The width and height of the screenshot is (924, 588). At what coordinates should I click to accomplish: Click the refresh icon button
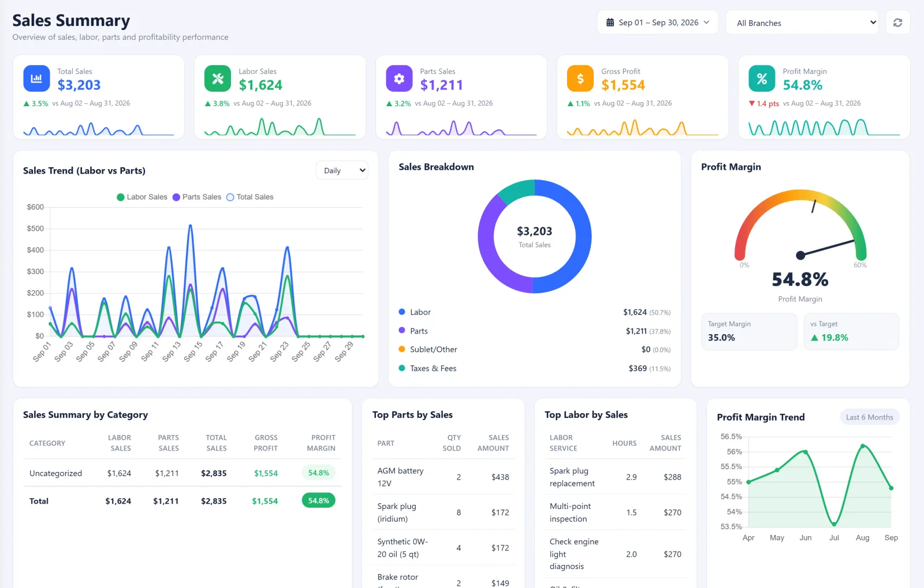897,23
